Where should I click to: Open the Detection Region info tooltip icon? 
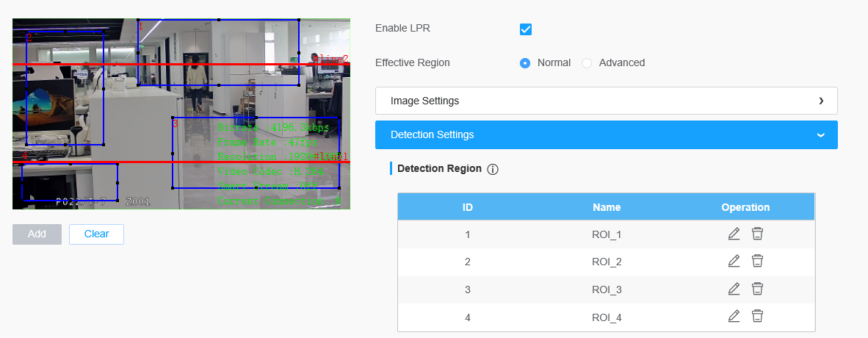click(493, 170)
